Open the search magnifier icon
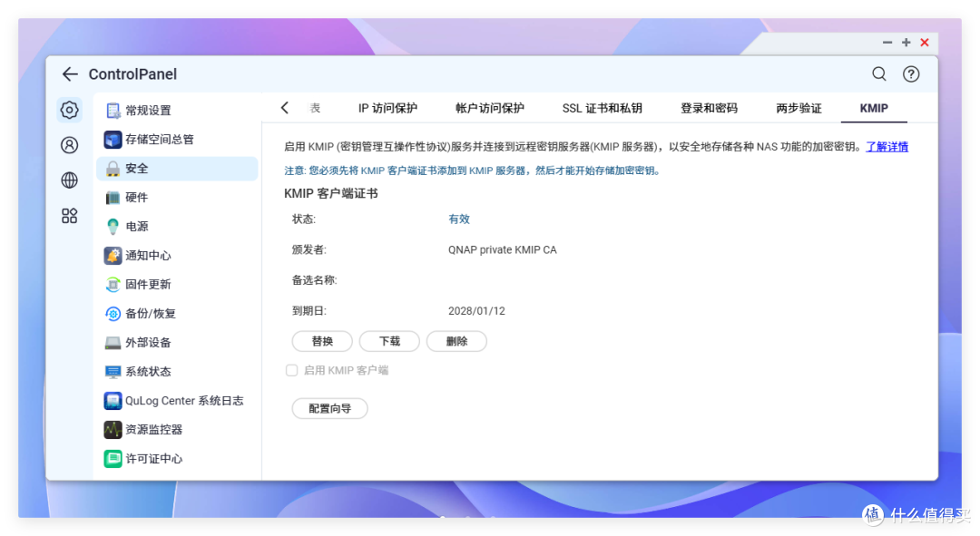 click(879, 74)
